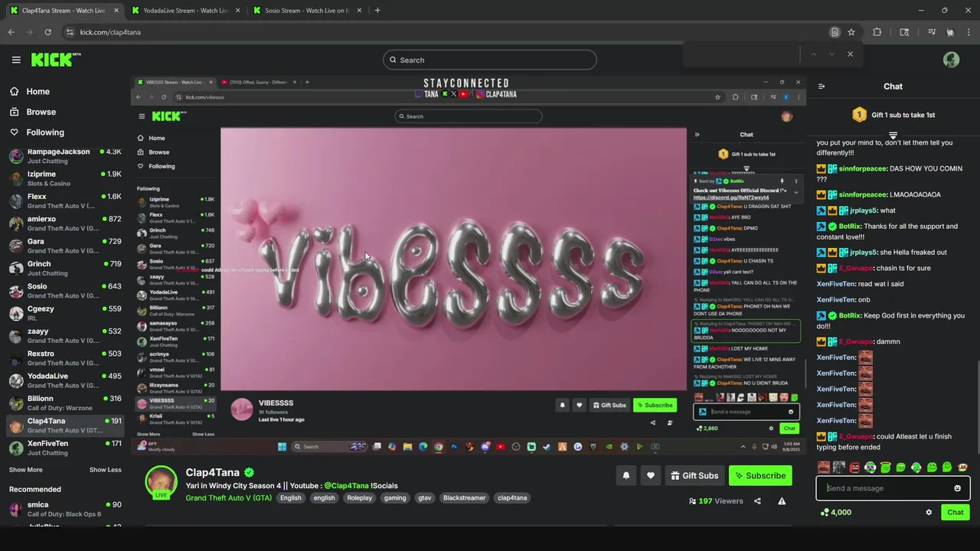The height and width of the screenshot is (551, 980).
Task: View the 4,000 channel points balance
Action: tap(836, 513)
